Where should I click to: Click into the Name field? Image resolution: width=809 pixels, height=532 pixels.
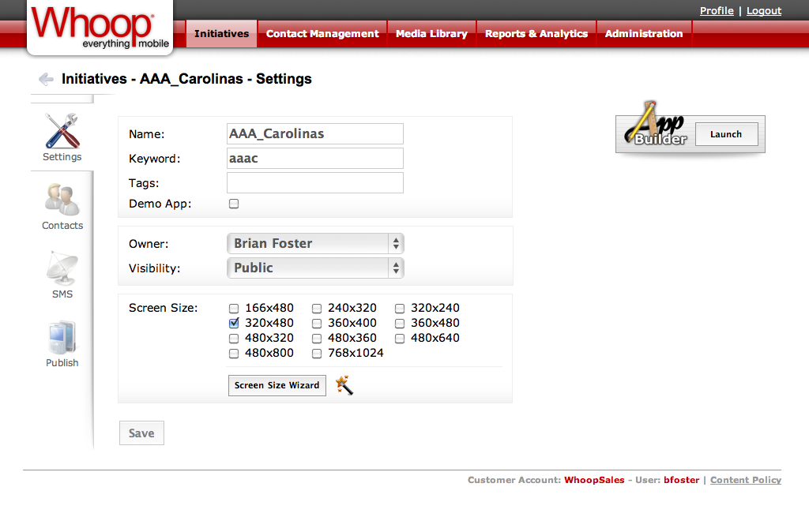[x=315, y=133]
